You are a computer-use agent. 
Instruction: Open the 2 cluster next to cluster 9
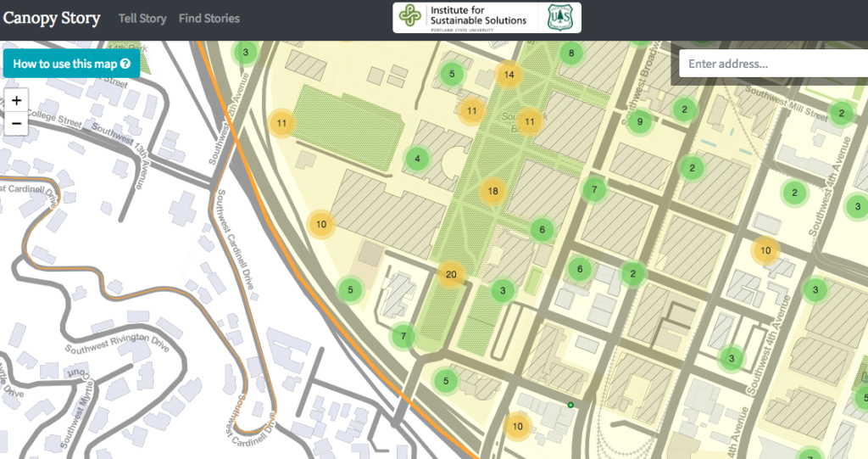coord(685,109)
